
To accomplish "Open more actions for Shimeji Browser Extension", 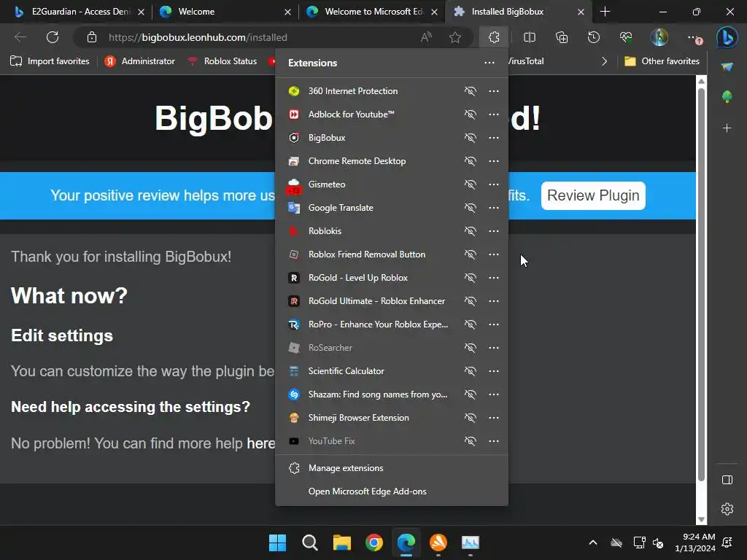I will pyautogui.click(x=494, y=418).
